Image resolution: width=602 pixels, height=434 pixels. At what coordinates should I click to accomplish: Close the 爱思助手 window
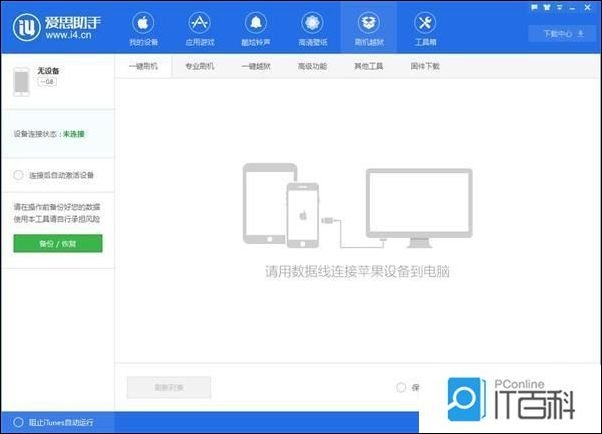click(587, 7)
